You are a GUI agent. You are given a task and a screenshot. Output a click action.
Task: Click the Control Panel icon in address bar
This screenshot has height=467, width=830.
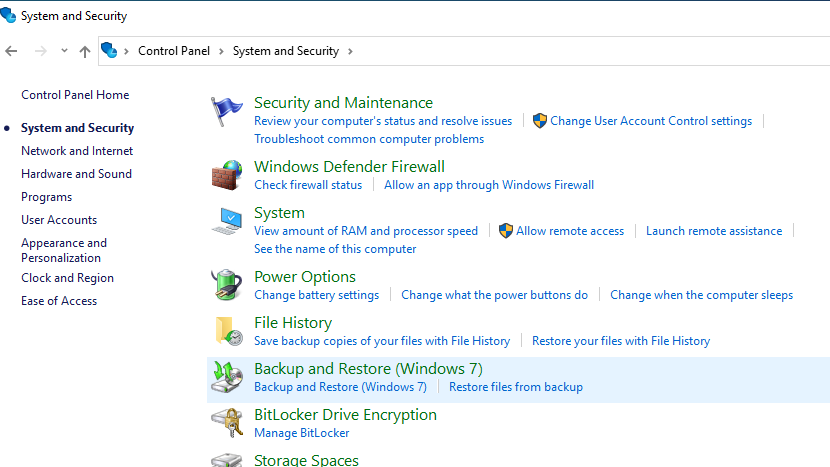click(x=109, y=50)
